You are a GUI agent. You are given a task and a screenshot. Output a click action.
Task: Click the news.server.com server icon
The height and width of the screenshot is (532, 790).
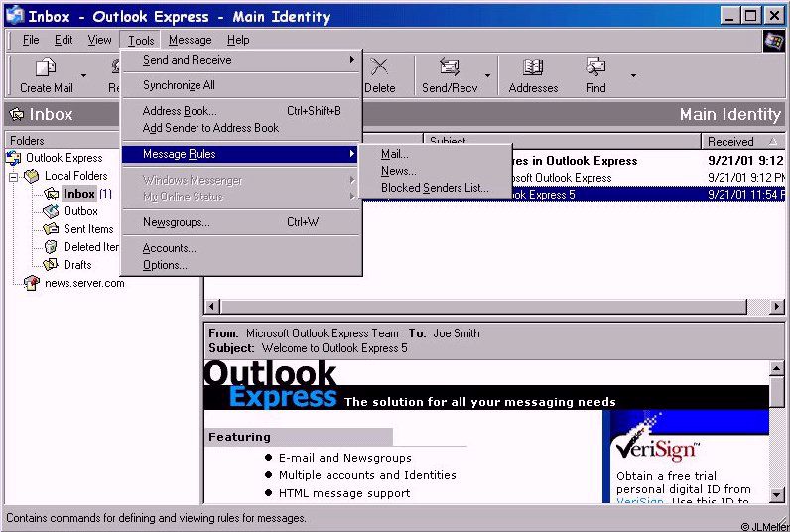click(x=31, y=283)
